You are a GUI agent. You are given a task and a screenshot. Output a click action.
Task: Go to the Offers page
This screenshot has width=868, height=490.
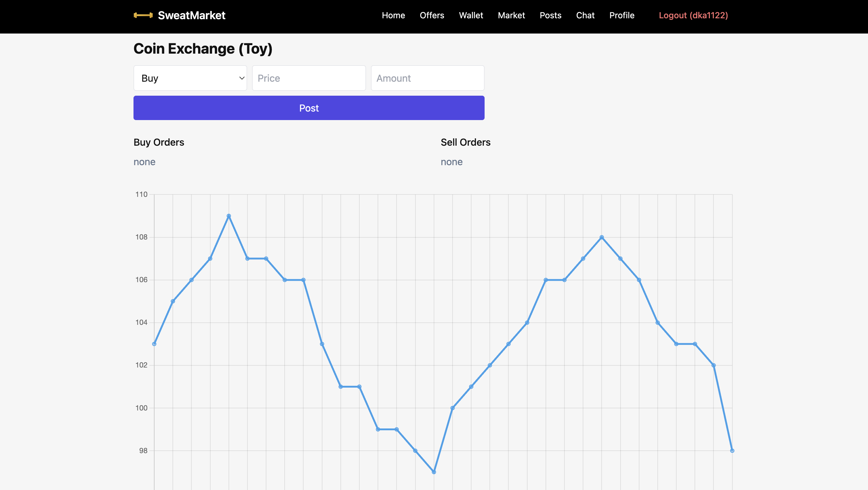coord(432,15)
